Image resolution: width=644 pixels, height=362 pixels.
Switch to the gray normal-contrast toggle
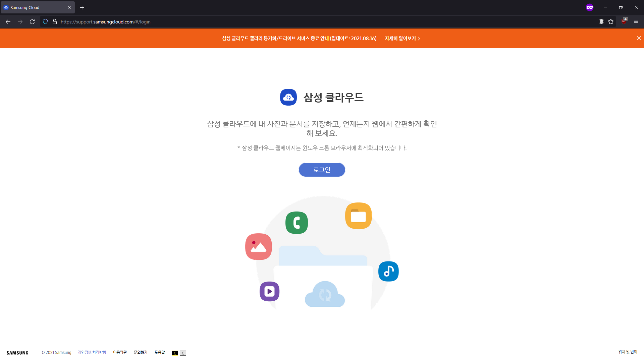click(x=183, y=353)
